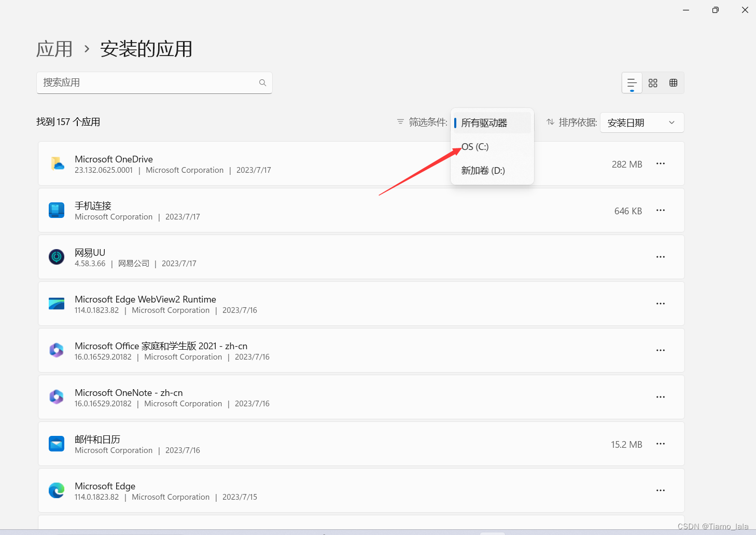Click the Microsoft OneNote app icon
Image resolution: width=756 pixels, height=535 pixels.
(57, 397)
